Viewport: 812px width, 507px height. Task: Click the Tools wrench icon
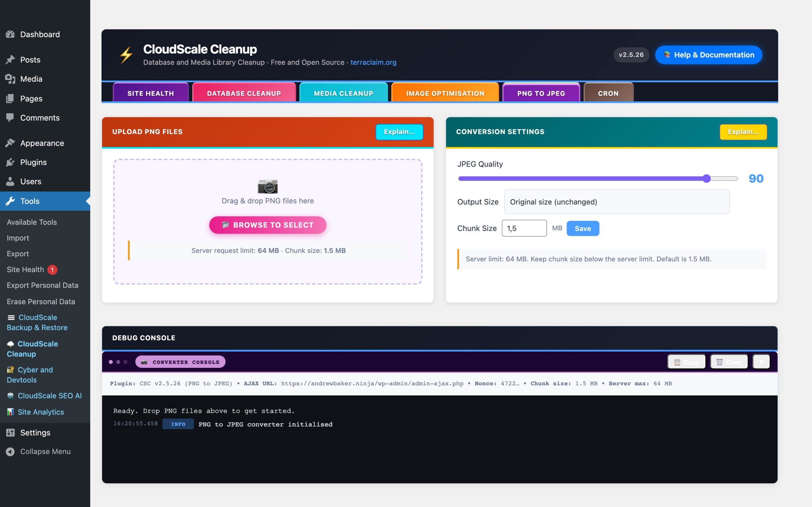(x=10, y=201)
